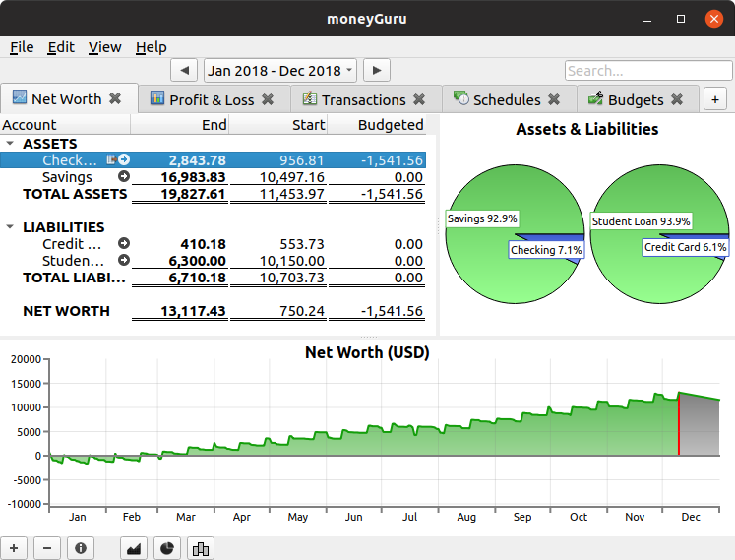The image size is (735, 560).
Task: Close the Transactions tab
Action: click(419, 99)
